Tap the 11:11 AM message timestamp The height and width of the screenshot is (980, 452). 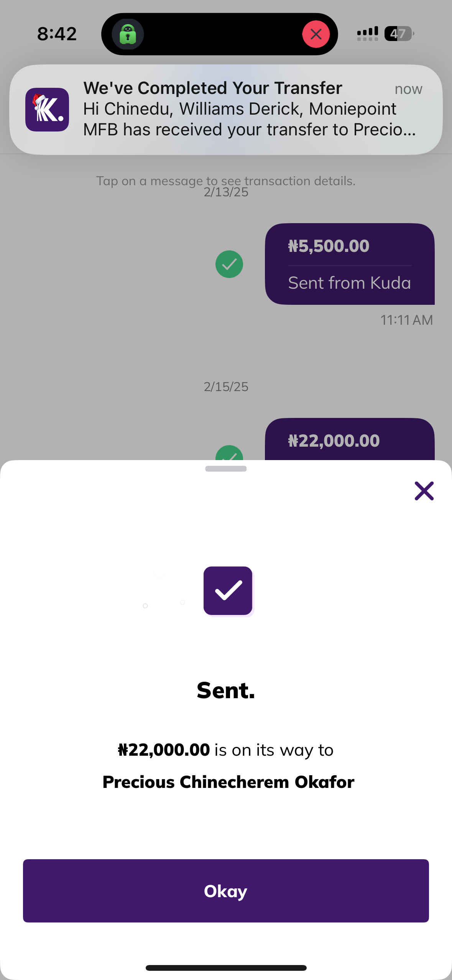click(406, 320)
